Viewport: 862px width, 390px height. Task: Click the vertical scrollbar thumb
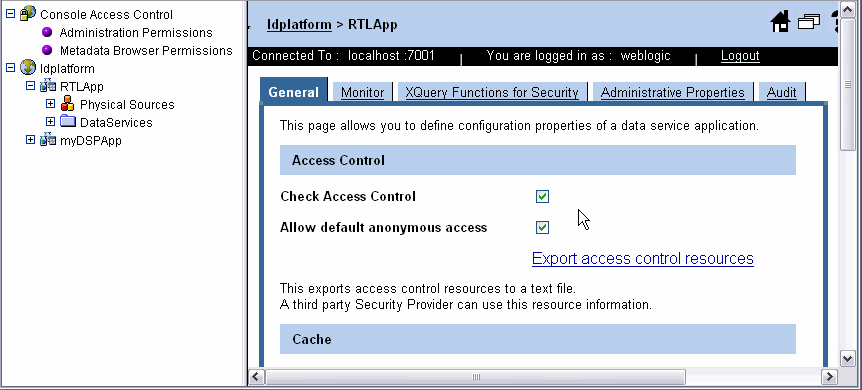pyautogui.click(x=848, y=84)
